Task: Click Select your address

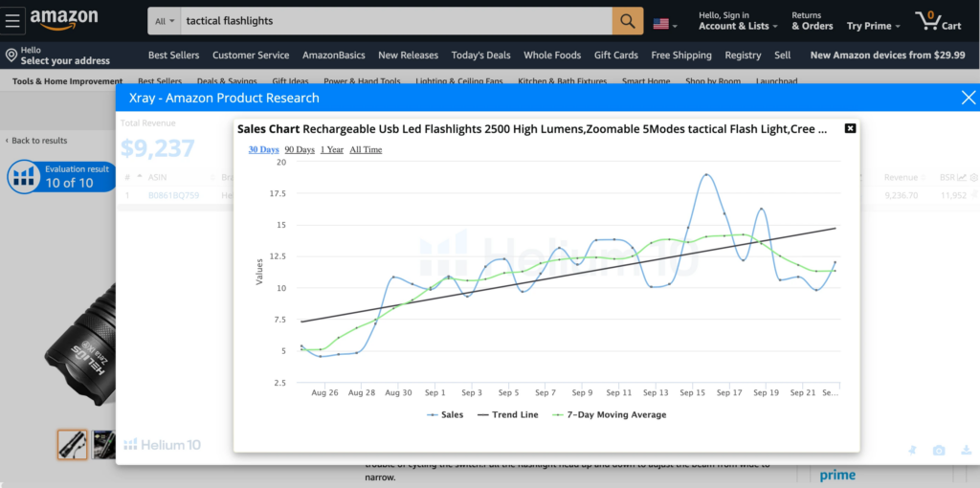Action: coord(65,60)
